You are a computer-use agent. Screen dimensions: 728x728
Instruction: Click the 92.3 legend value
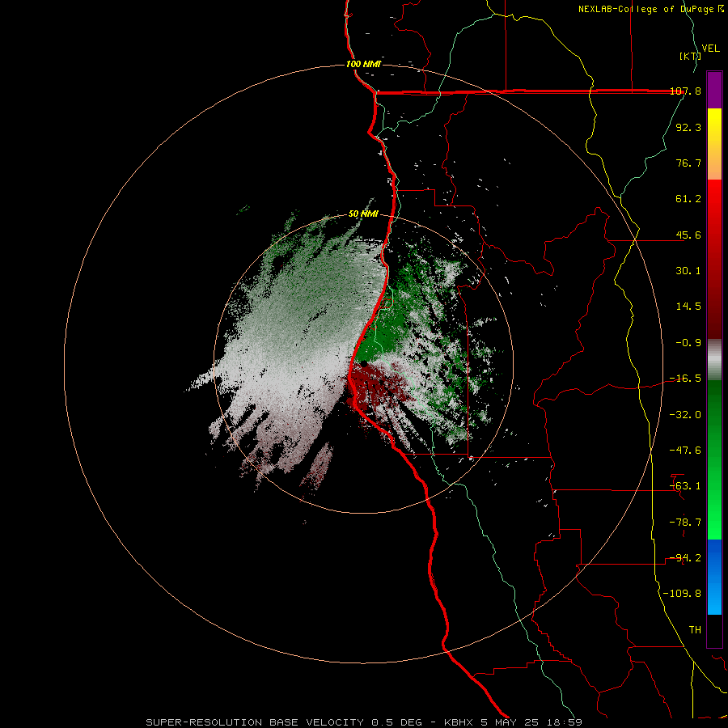click(x=688, y=127)
